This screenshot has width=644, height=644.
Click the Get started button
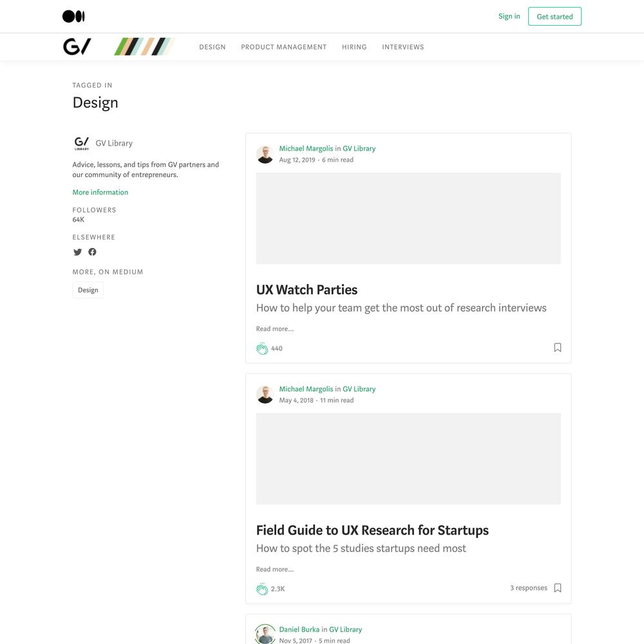(x=554, y=17)
